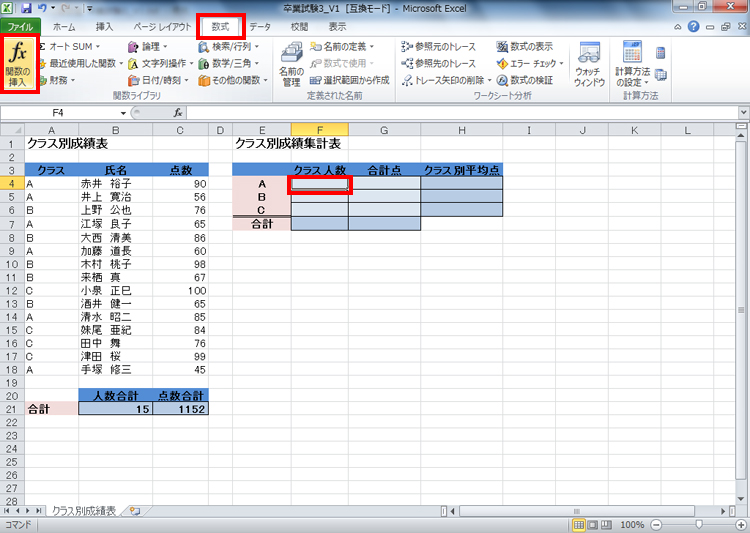Click the horizontal scrollbar thumb
The height and width of the screenshot is (533, 750).
[577, 511]
